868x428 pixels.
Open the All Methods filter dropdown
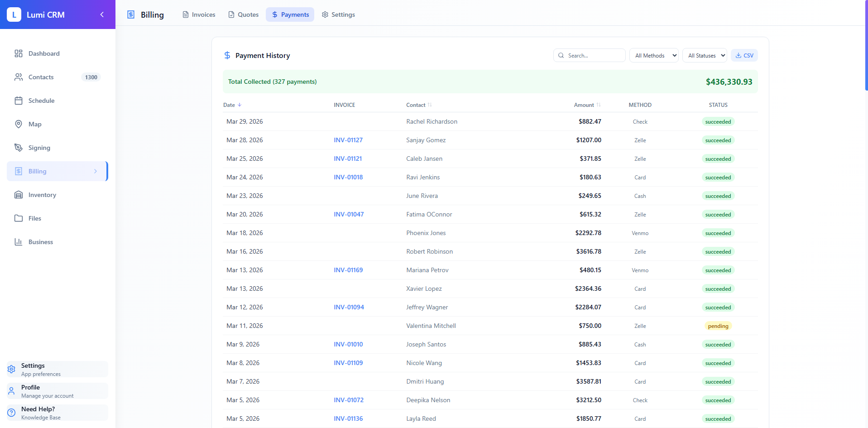pos(653,55)
